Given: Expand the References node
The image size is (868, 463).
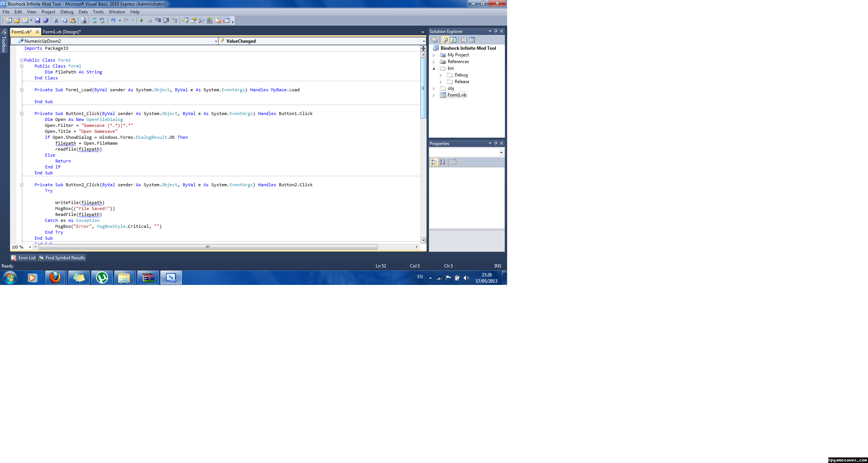Looking at the screenshot, I should click(434, 62).
